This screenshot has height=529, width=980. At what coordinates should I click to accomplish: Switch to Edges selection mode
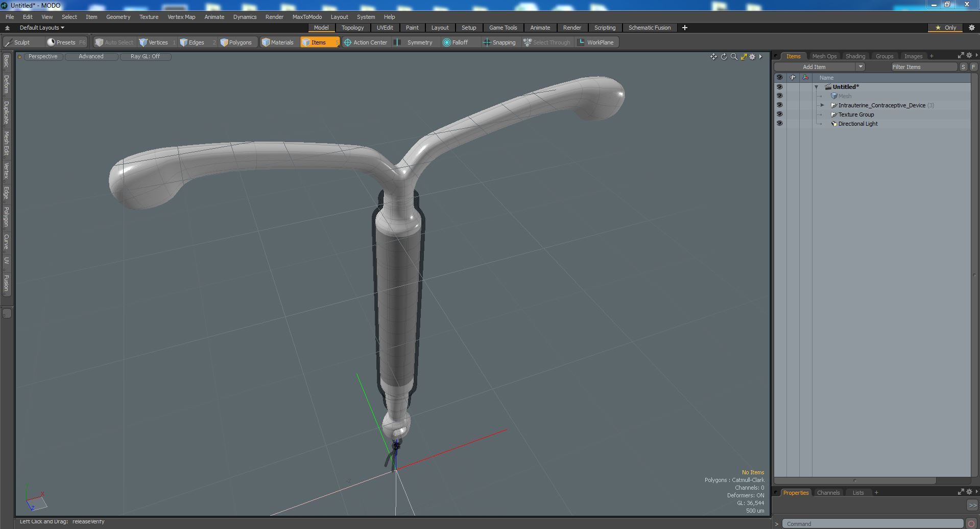197,42
